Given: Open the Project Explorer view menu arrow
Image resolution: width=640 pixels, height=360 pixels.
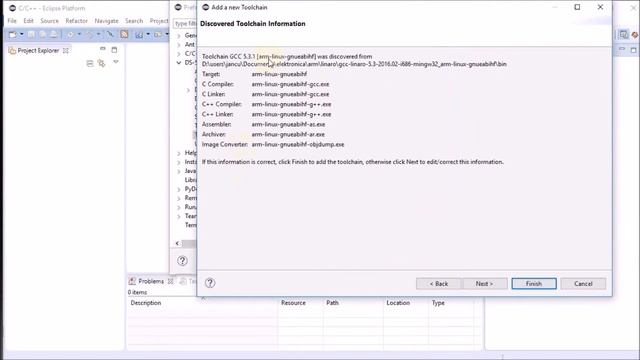Looking at the screenshot, I should (x=116, y=62).
